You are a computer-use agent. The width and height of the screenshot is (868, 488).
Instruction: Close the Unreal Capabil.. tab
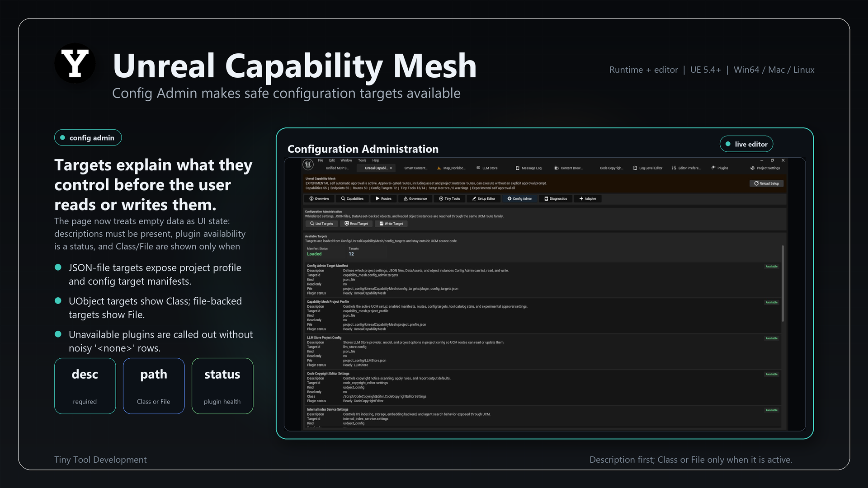click(x=391, y=168)
